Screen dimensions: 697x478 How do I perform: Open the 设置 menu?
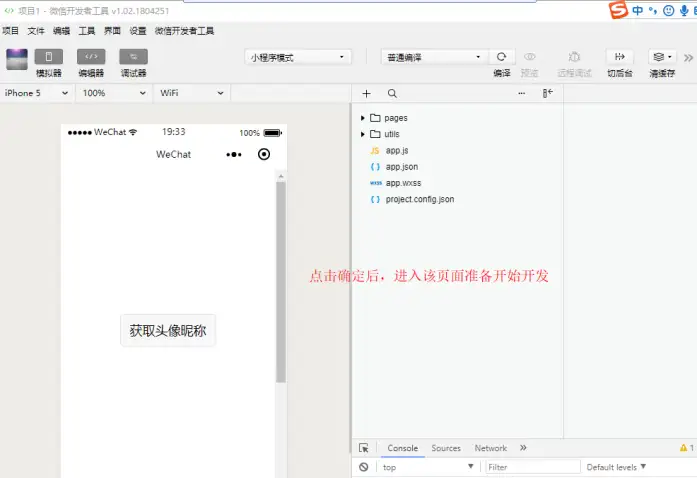(x=138, y=31)
